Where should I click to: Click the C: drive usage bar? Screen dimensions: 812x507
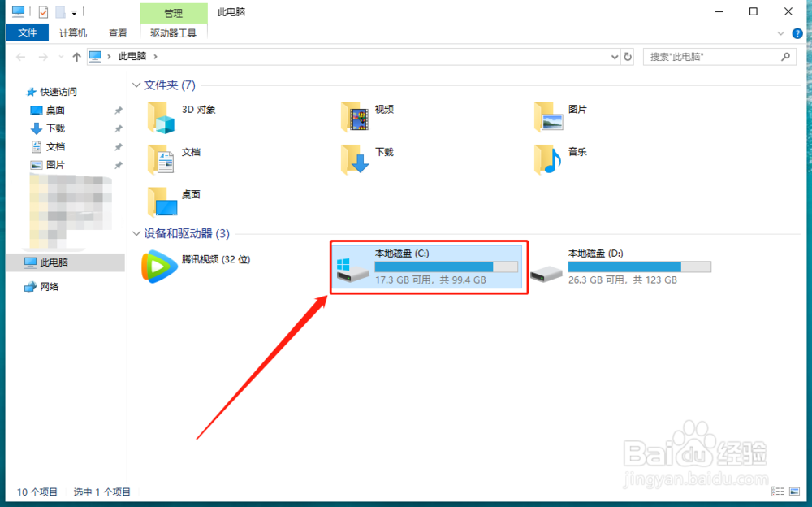447,266
